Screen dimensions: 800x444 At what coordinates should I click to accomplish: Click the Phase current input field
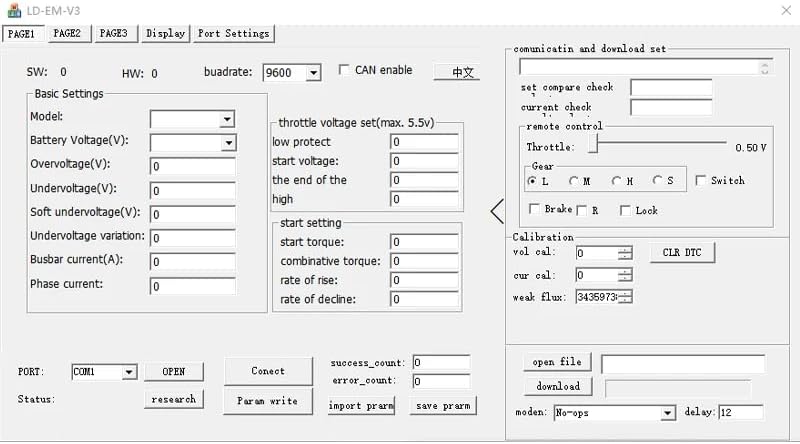[x=192, y=286]
